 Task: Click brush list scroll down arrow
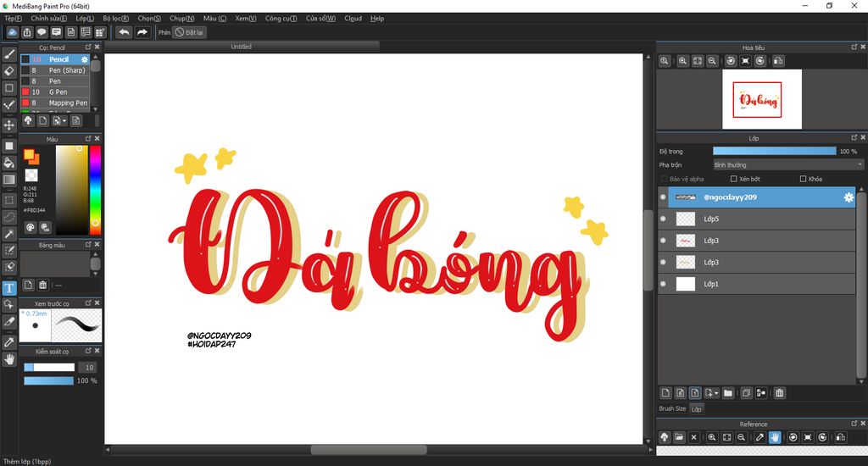click(95, 109)
